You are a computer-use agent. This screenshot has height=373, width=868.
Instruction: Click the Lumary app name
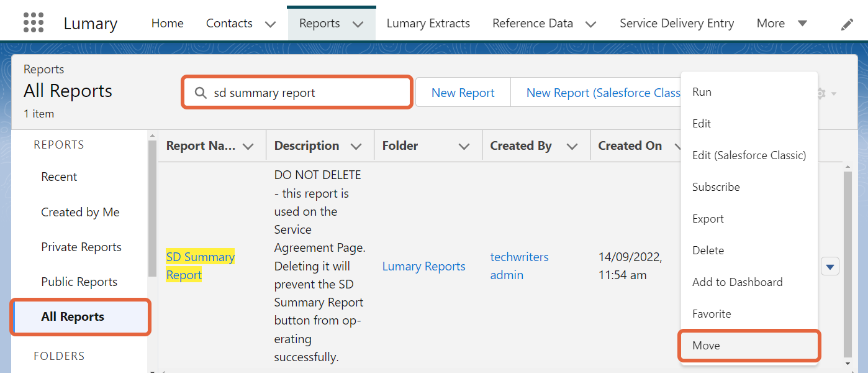pyautogui.click(x=91, y=24)
